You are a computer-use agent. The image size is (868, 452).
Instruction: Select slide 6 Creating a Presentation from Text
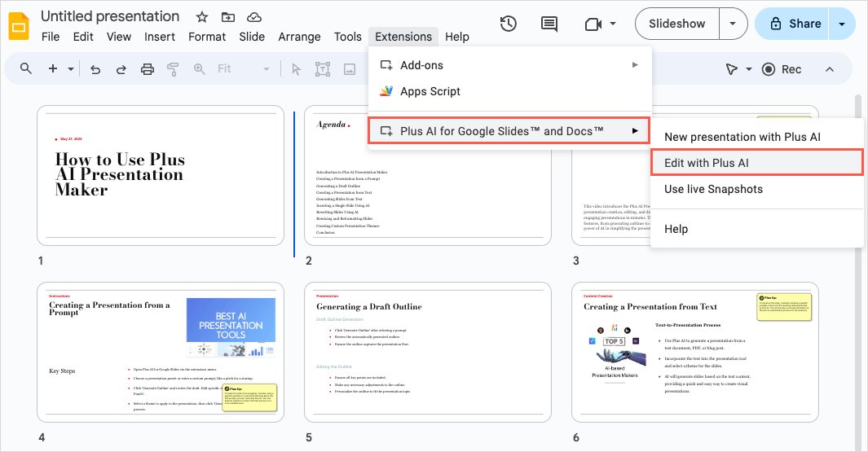pyautogui.click(x=695, y=353)
